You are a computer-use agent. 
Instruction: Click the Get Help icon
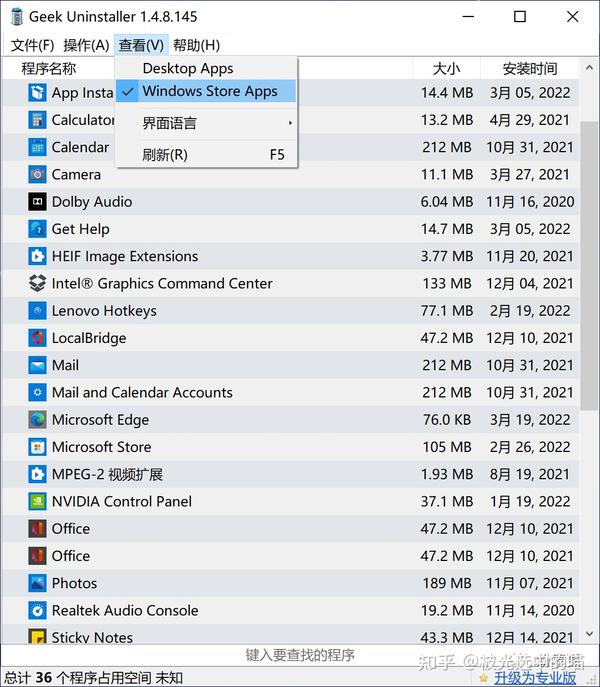[x=37, y=229]
